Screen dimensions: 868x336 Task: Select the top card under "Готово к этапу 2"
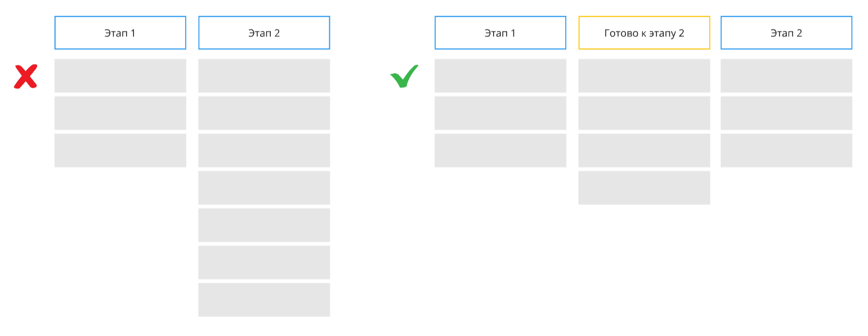coord(644,75)
